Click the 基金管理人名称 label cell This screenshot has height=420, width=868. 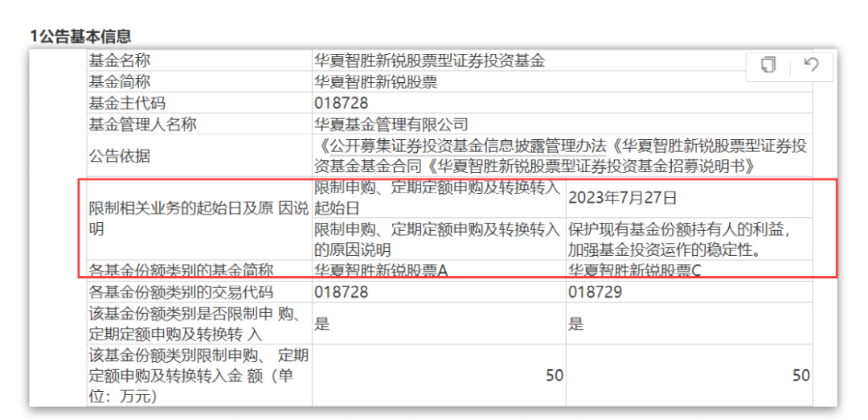[x=199, y=124]
